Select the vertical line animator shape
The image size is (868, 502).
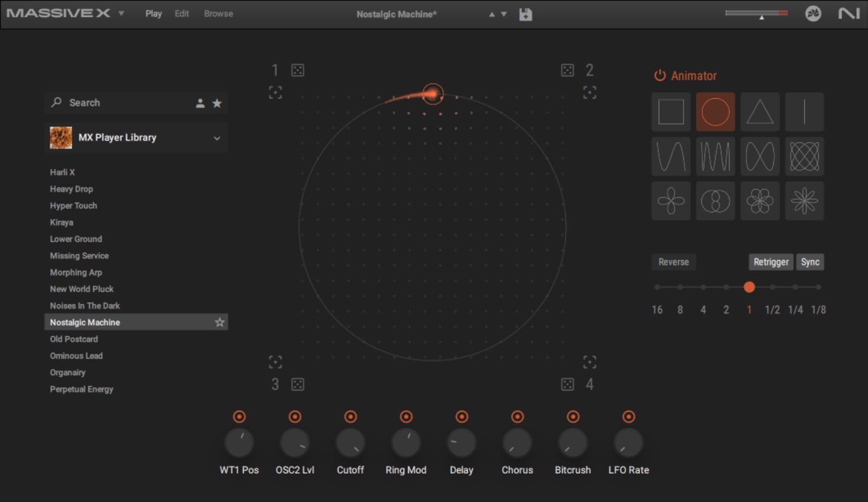click(x=804, y=112)
